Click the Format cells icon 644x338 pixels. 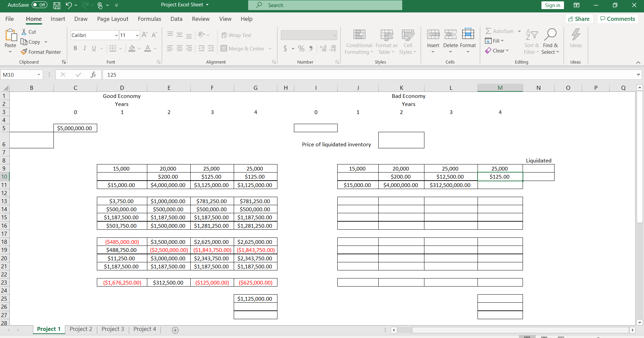pos(468,34)
